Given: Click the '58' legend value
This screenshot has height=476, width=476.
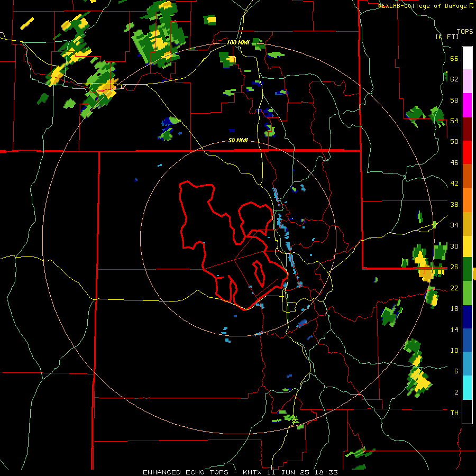Looking at the screenshot, I should click(454, 100).
